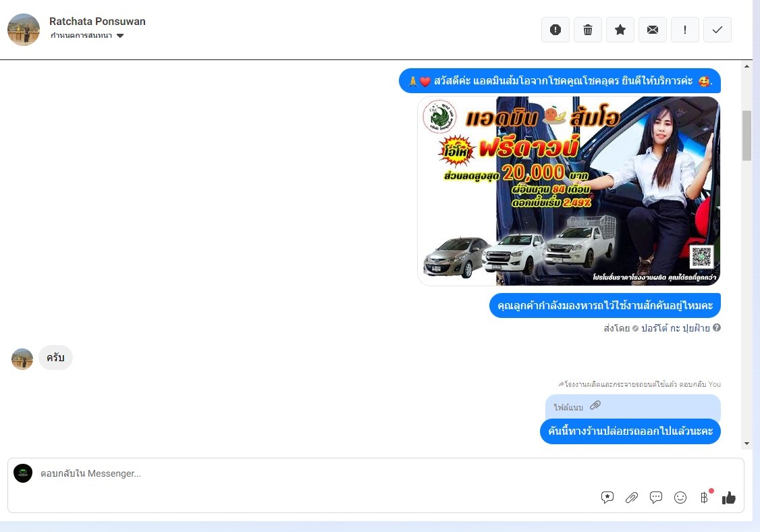Image resolution: width=760 pixels, height=532 pixels.
Task: Mark conversation as spam using octagon icon
Action: [555, 30]
